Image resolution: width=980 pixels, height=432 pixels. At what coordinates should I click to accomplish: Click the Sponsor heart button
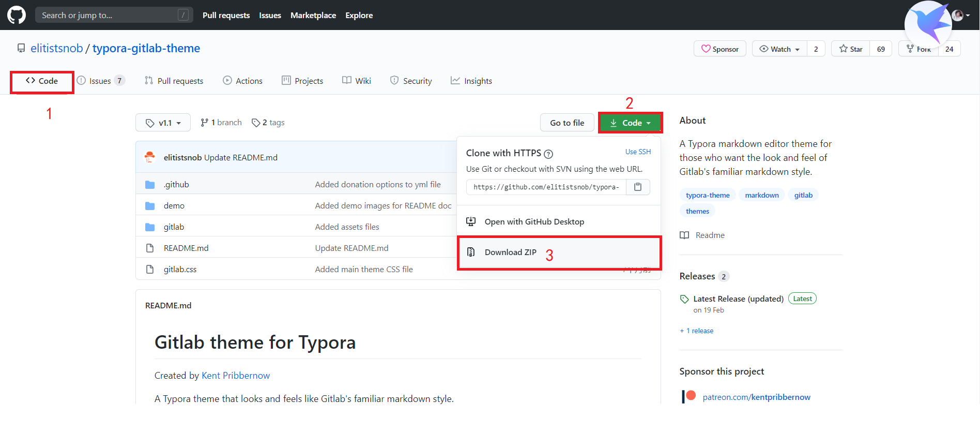(719, 49)
